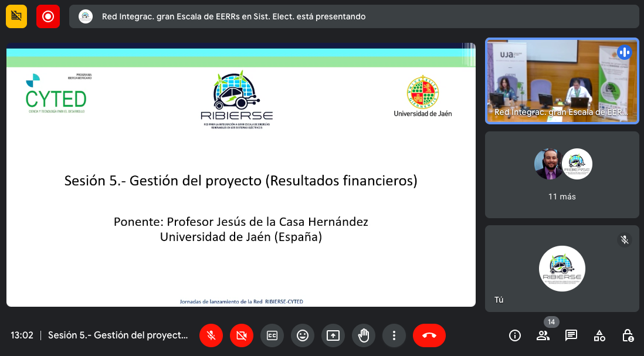Viewport: 644px width, 356px height.
Task: Open the emoji reactions picker
Action: (x=303, y=335)
